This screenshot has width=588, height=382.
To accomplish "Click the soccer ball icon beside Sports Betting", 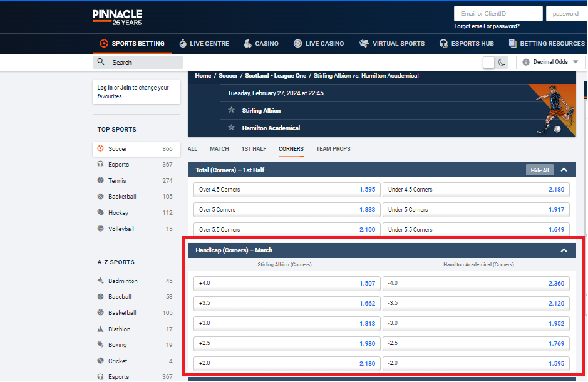I will point(104,43).
